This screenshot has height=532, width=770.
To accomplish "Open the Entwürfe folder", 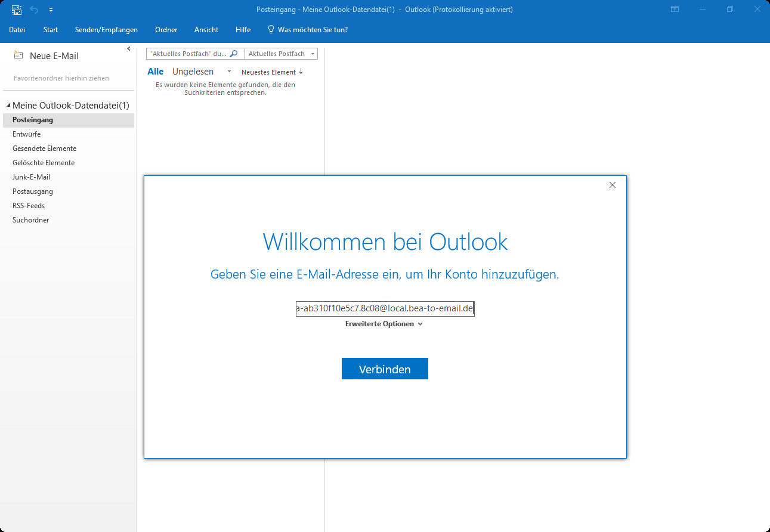I will point(69,134).
